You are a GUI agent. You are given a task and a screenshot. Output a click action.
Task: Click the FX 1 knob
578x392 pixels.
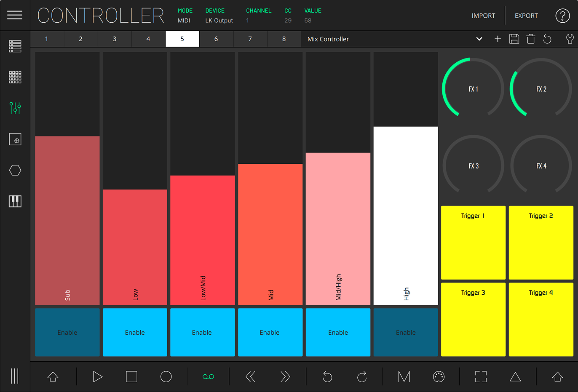[x=473, y=89]
